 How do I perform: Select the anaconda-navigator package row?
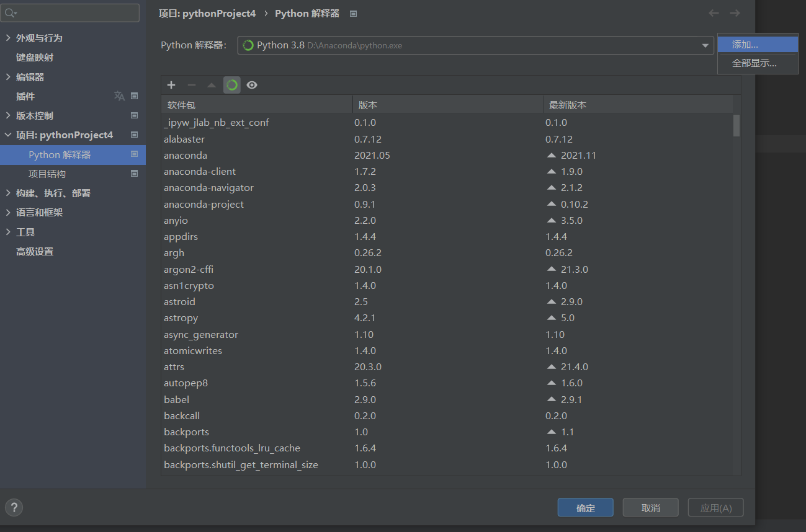[208, 187]
